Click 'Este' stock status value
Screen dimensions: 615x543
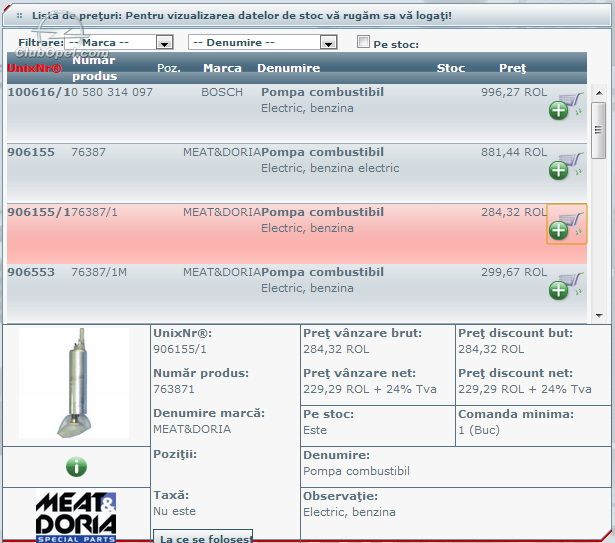(315, 430)
